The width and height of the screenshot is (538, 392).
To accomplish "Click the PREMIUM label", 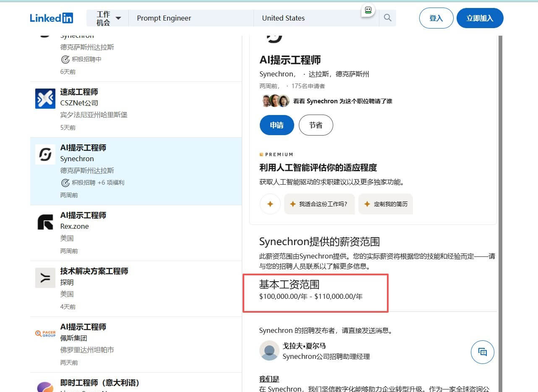I will pos(276,154).
